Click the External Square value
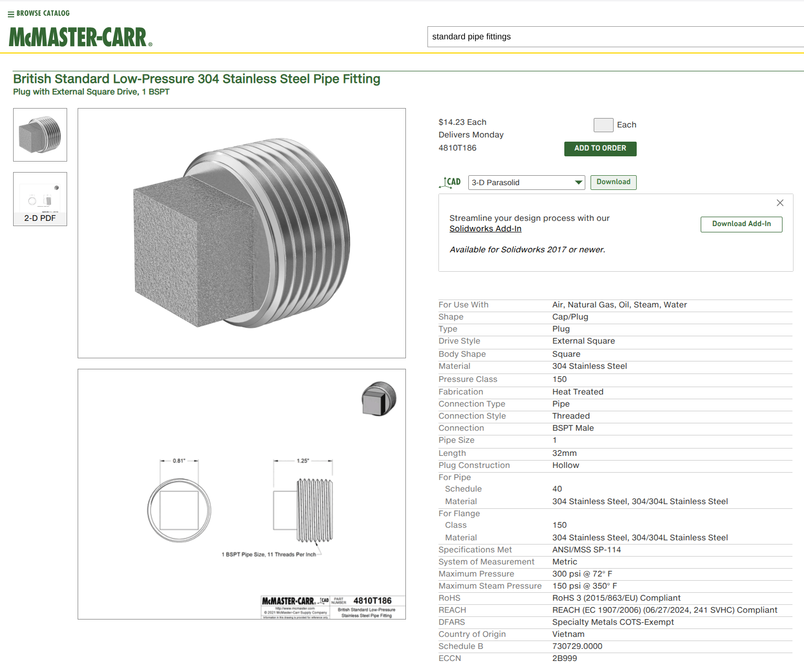804x672 pixels. tap(583, 341)
